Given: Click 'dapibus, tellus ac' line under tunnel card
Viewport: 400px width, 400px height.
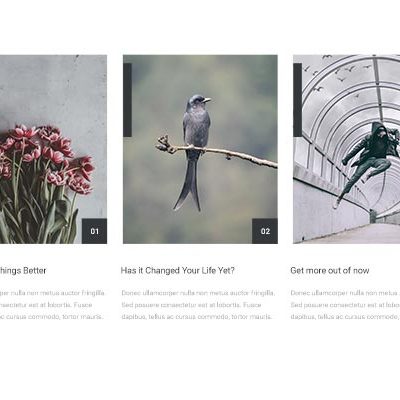Looking at the screenshot, I should pyautogui.click(x=345, y=317).
